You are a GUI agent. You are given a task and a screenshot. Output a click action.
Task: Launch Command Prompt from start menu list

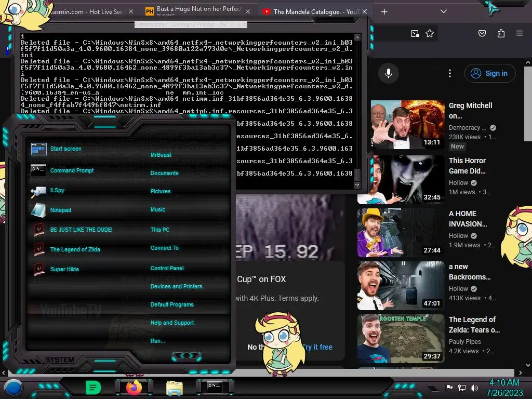pyautogui.click(x=62, y=170)
